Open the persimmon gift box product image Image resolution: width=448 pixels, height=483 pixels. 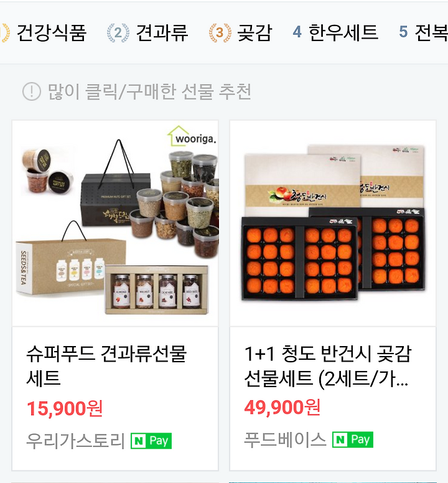[x=333, y=223]
